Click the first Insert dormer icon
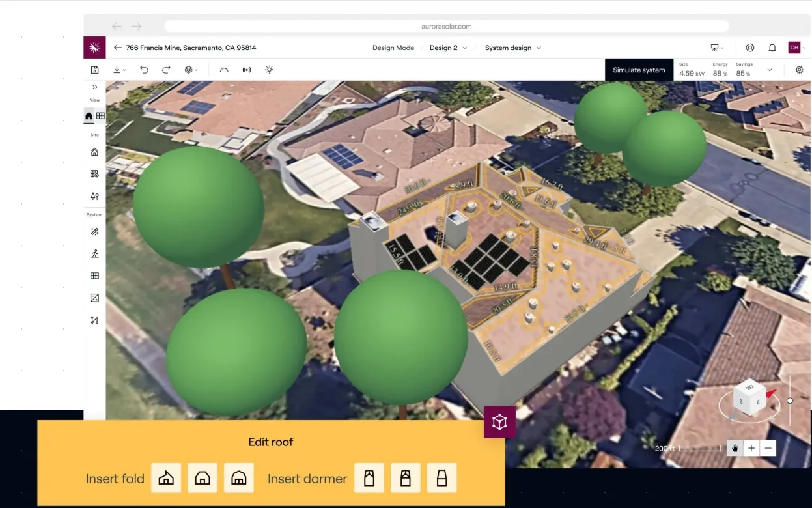 point(369,478)
